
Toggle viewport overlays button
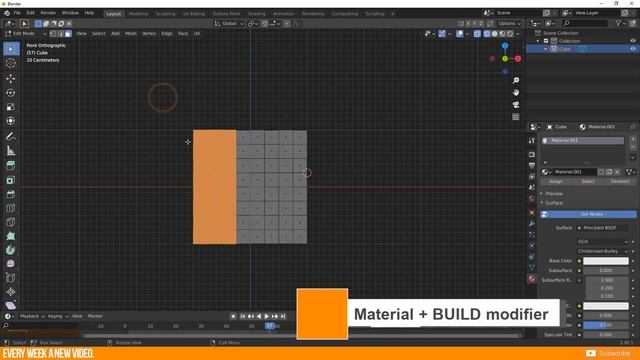460,34
